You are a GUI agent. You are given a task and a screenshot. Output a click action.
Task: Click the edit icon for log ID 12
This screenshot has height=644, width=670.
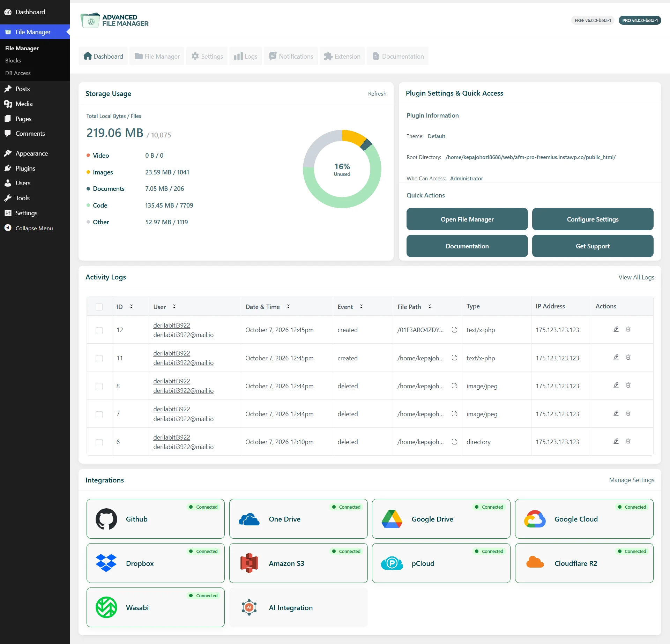616,329
